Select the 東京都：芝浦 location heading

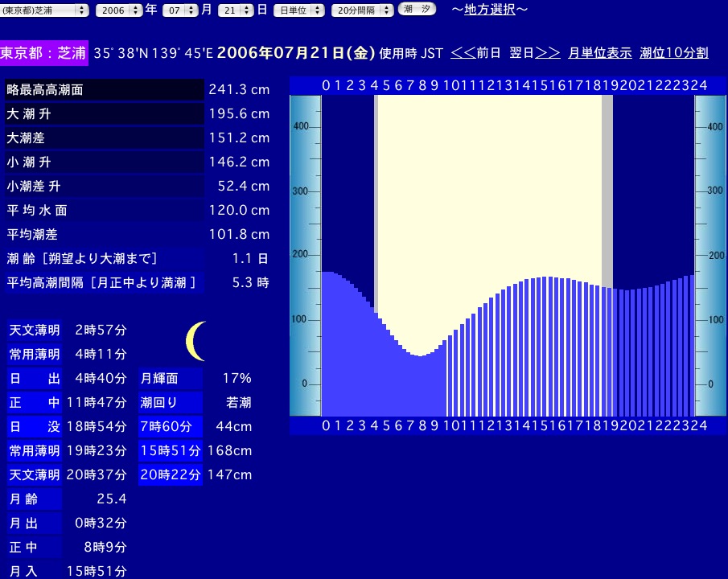43,53
